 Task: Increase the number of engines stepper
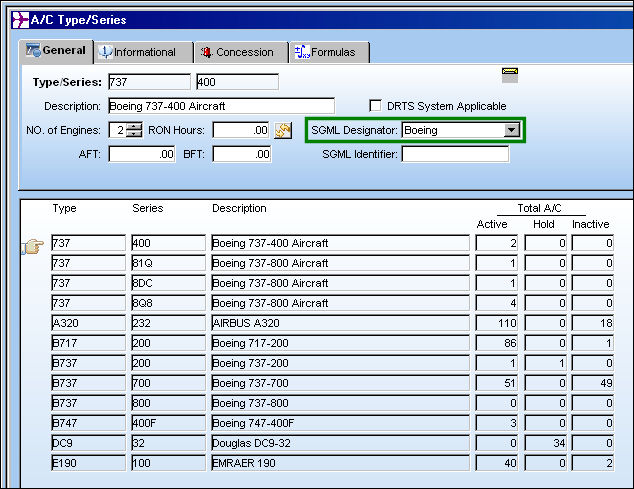pyautogui.click(x=134, y=127)
